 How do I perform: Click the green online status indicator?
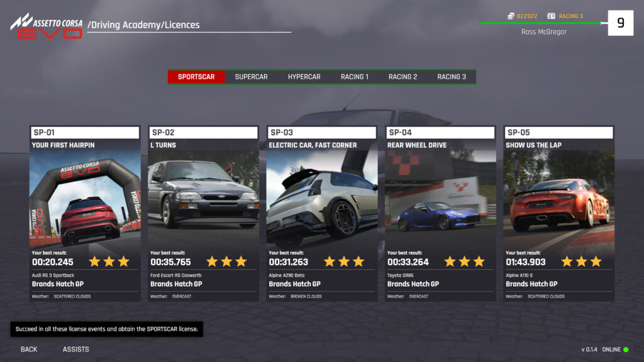tap(626, 349)
